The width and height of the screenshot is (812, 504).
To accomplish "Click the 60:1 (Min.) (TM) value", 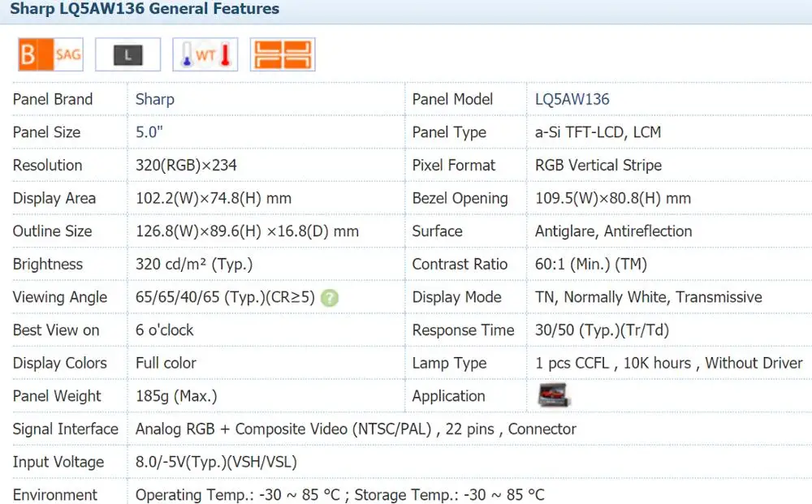I will click(x=591, y=265).
